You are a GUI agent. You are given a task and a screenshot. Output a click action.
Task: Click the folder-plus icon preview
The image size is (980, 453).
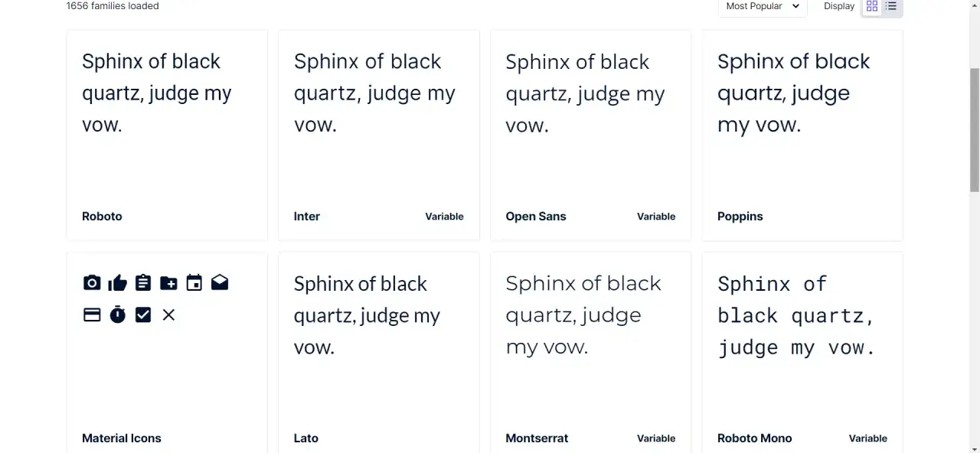[x=168, y=283]
